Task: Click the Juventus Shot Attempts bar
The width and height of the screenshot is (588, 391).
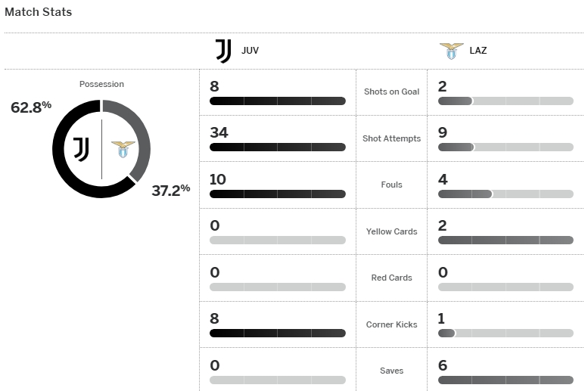Action: [x=277, y=147]
